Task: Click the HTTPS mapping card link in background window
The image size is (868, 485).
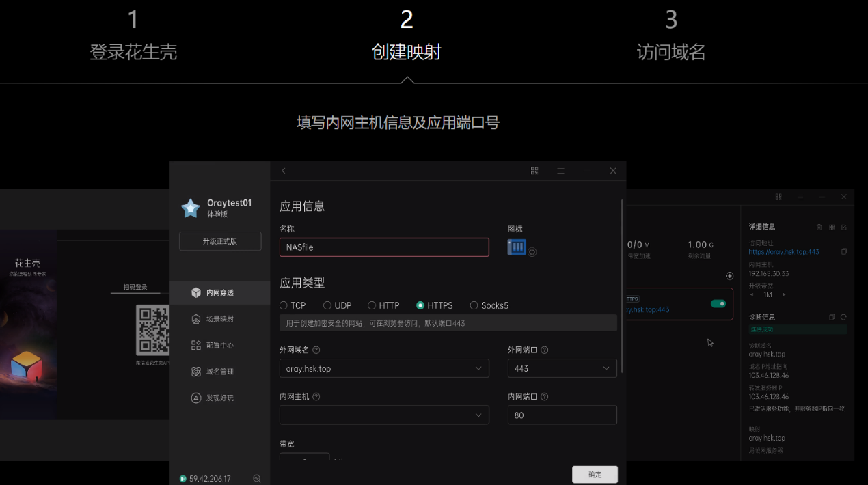Action: coord(648,309)
